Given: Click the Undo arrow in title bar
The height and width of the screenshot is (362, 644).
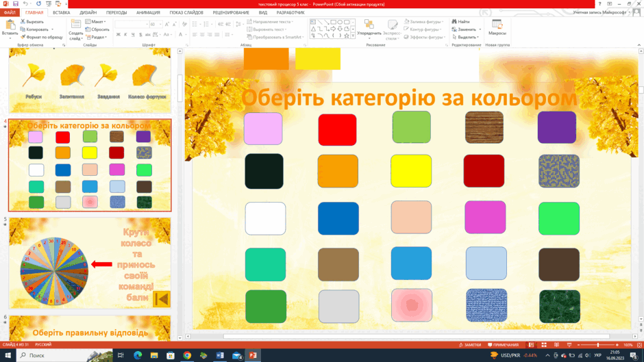Looking at the screenshot, I should 25,3.
